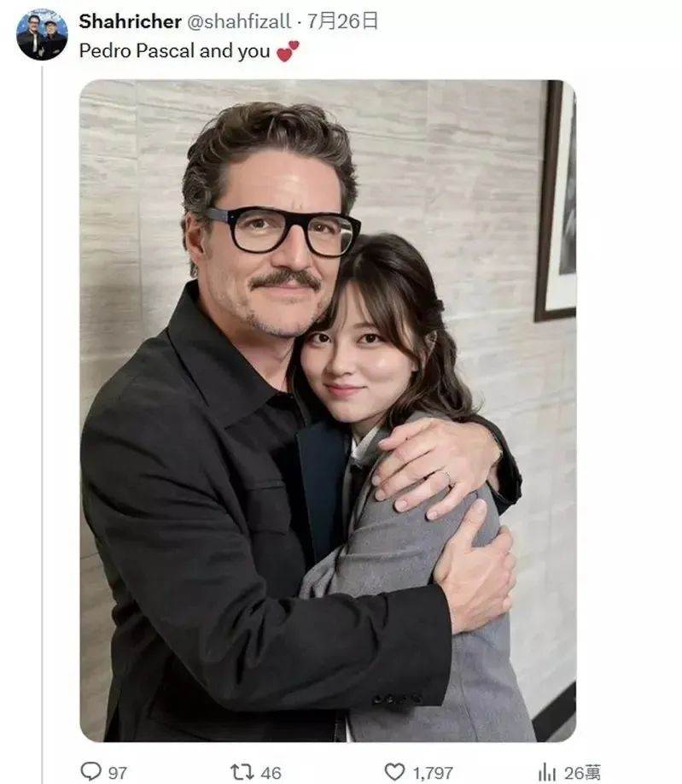682x784 pixels.
Task: Select the view count 26萬
Action: coord(582,773)
